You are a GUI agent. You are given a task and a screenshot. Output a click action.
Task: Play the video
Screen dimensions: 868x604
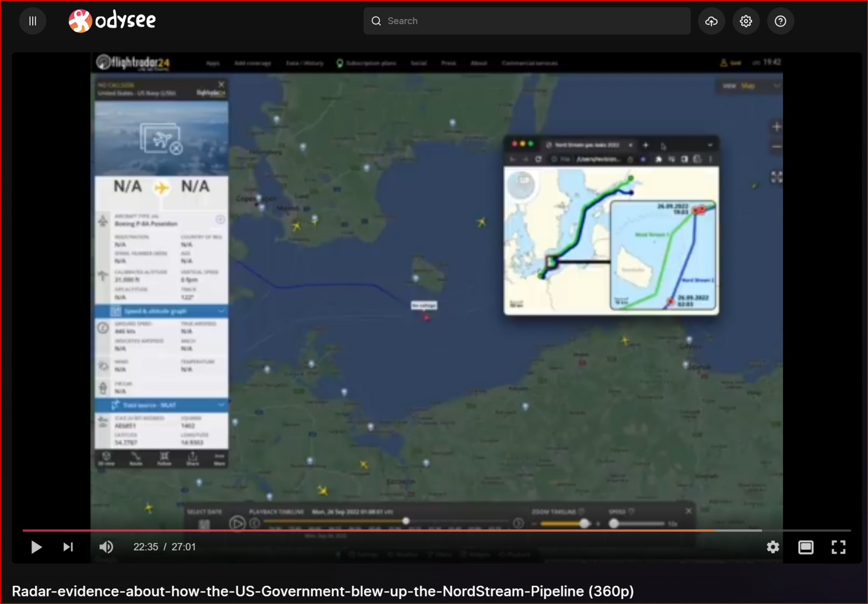36,547
